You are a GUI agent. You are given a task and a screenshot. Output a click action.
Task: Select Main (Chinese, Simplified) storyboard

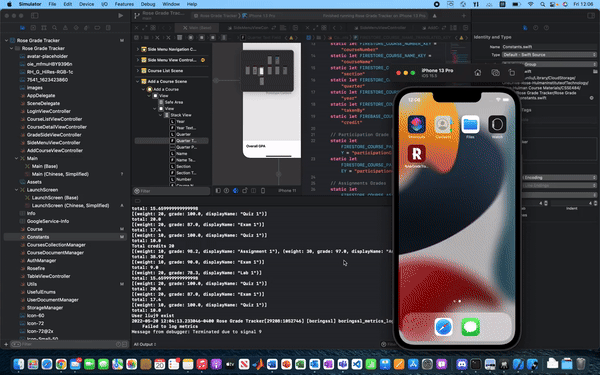pyautogui.click(x=60, y=174)
